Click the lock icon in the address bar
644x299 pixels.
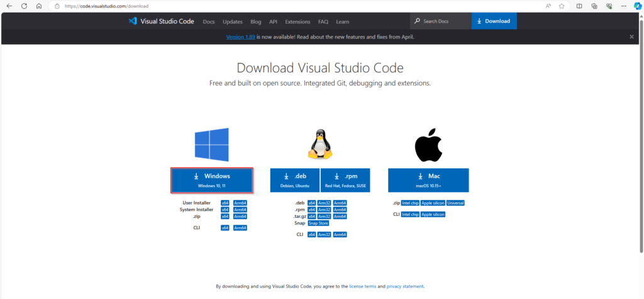click(57, 6)
